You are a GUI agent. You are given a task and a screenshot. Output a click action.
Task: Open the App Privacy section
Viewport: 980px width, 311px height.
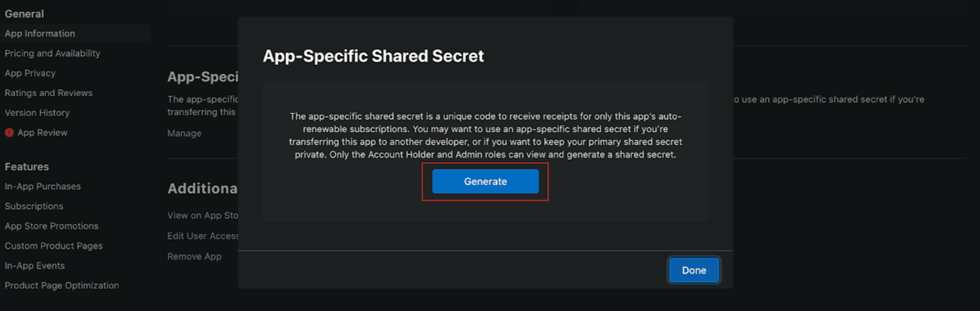30,73
